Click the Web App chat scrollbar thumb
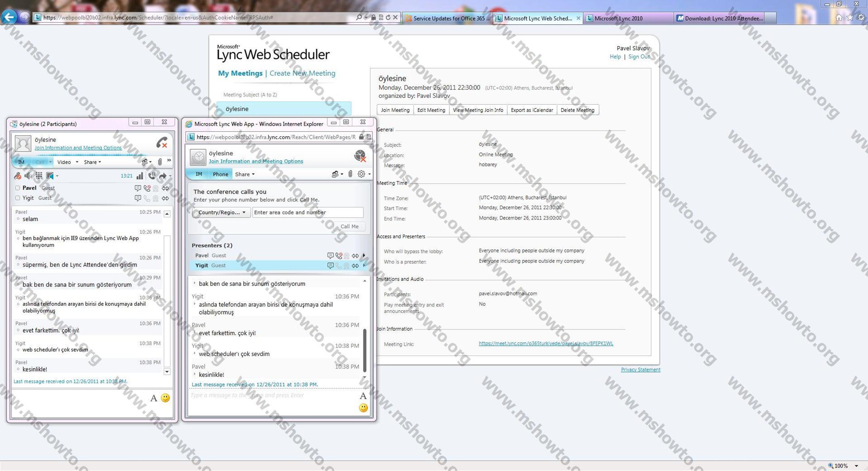 click(x=365, y=350)
